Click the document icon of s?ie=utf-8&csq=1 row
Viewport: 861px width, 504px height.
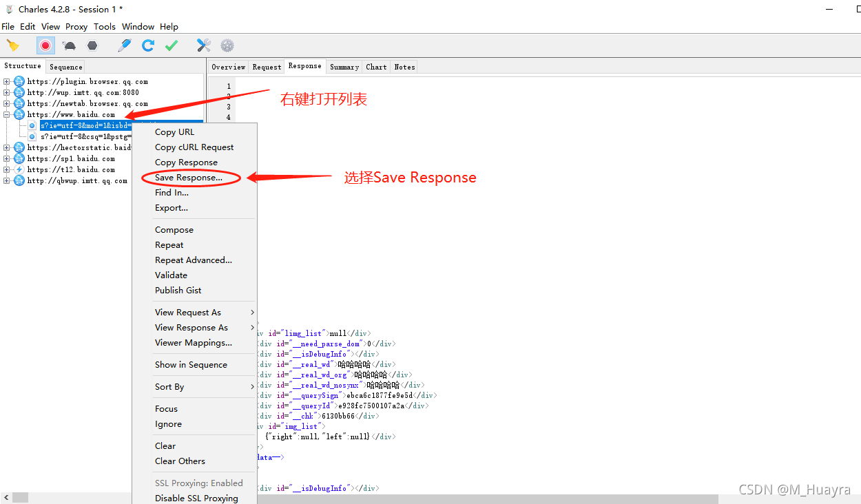click(x=32, y=136)
